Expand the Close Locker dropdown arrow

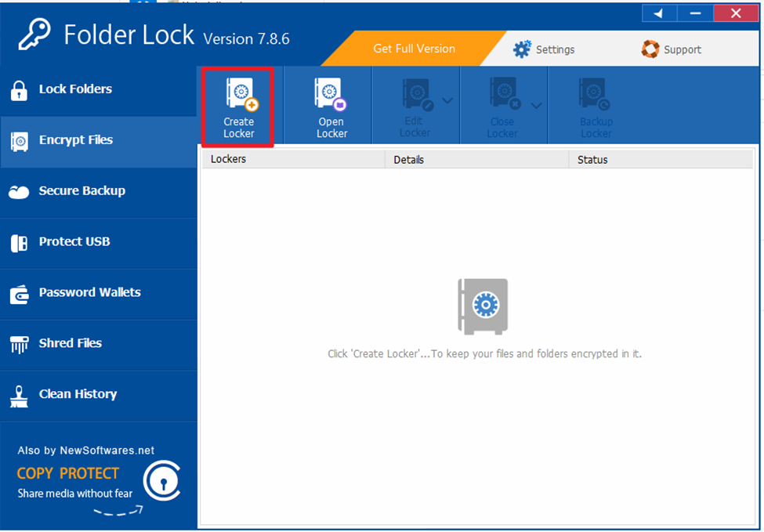point(536,105)
